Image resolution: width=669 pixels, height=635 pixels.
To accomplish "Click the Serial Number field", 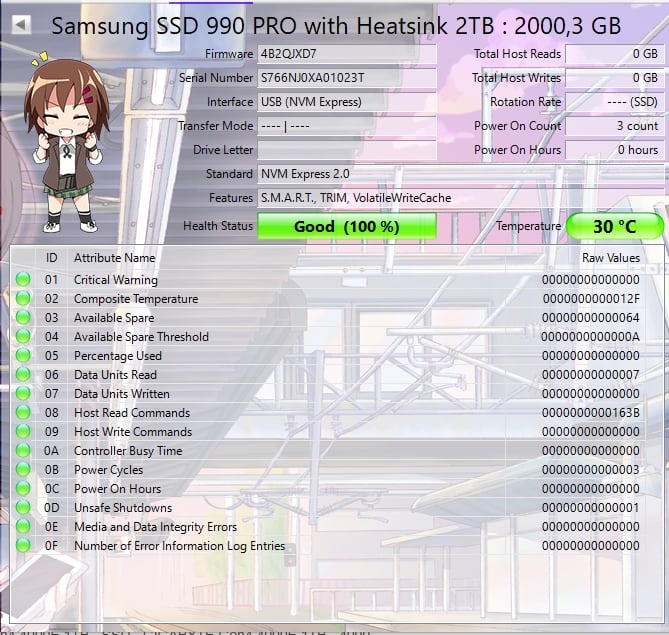I will [x=346, y=78].
